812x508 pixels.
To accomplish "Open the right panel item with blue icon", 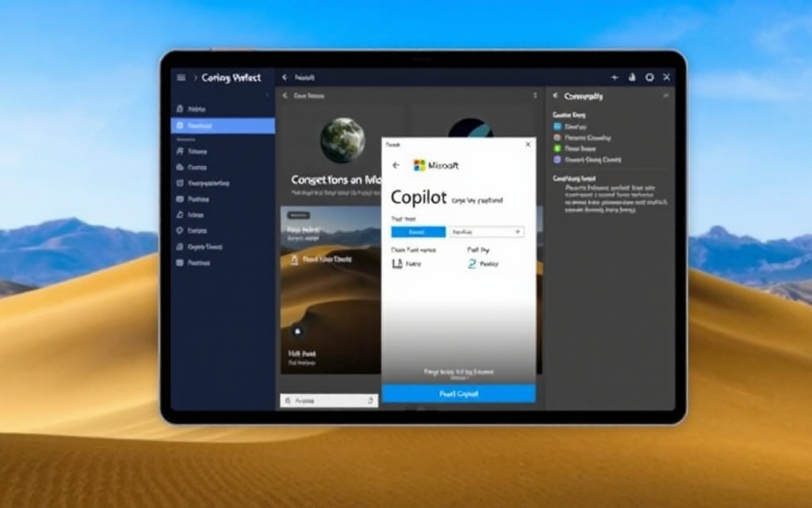I will [569, 126].
